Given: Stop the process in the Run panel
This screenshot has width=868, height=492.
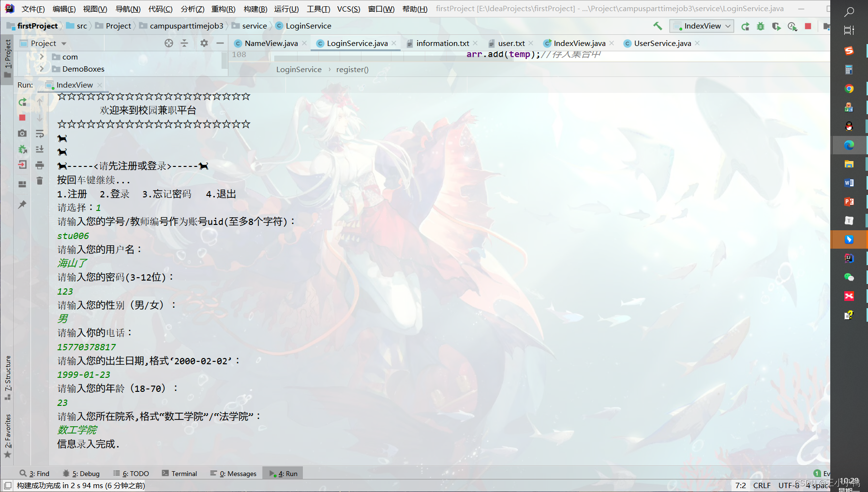Looking at the screenshot, I should pyautogui.click(x=22, y=118).
